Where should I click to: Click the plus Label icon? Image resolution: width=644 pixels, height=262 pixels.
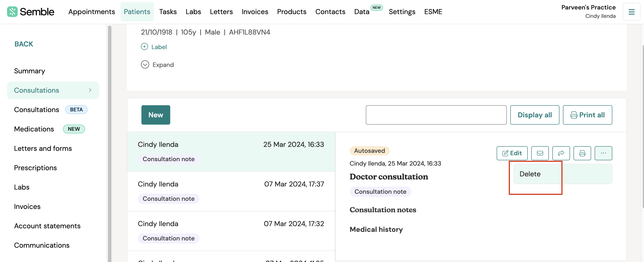[x=144, y=47]
